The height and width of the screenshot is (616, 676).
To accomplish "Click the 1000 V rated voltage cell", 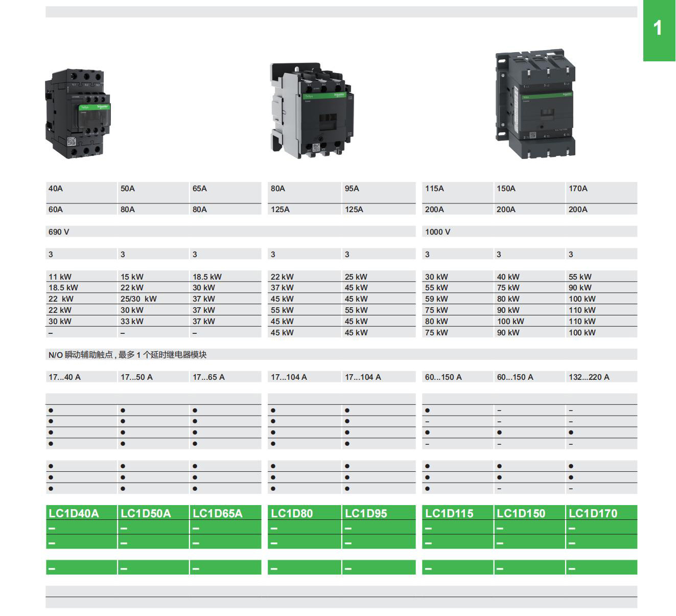I will (438, 232).
